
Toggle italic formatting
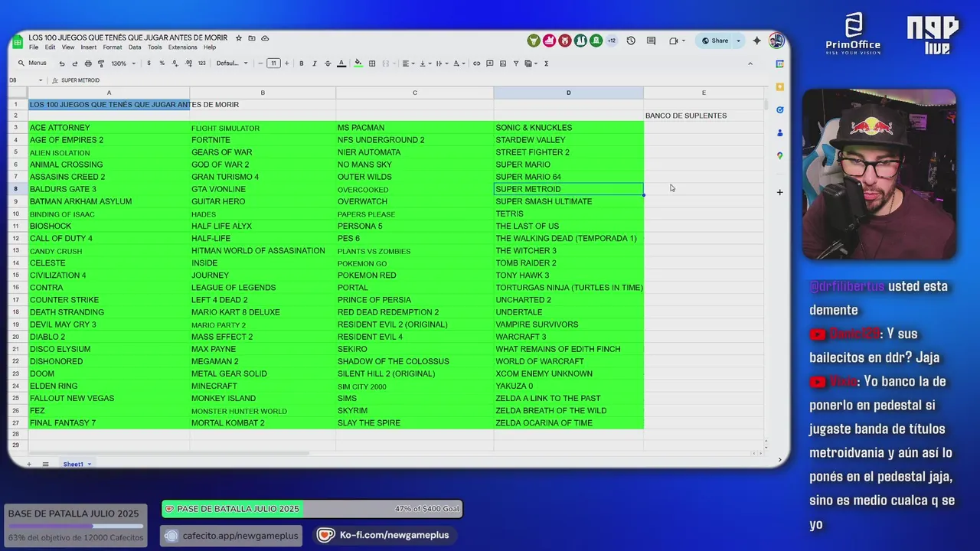tap(315, 64)
